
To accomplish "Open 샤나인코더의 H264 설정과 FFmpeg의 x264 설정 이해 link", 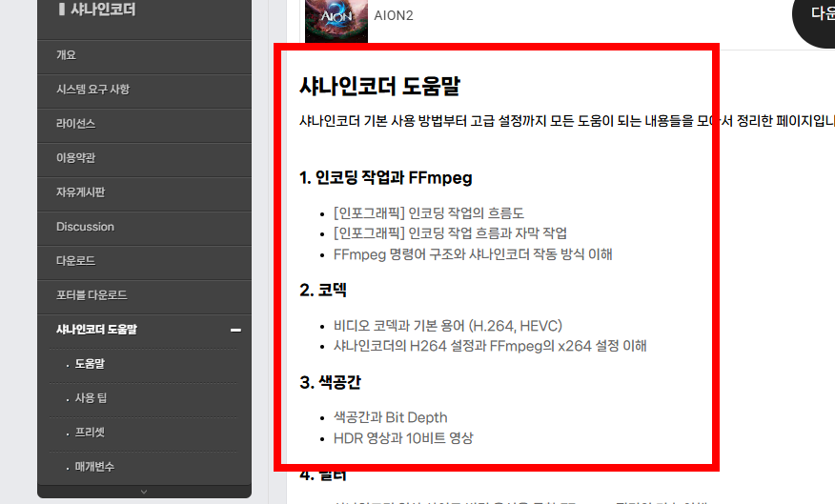I will pyautogui.click(x=490, y=346).
